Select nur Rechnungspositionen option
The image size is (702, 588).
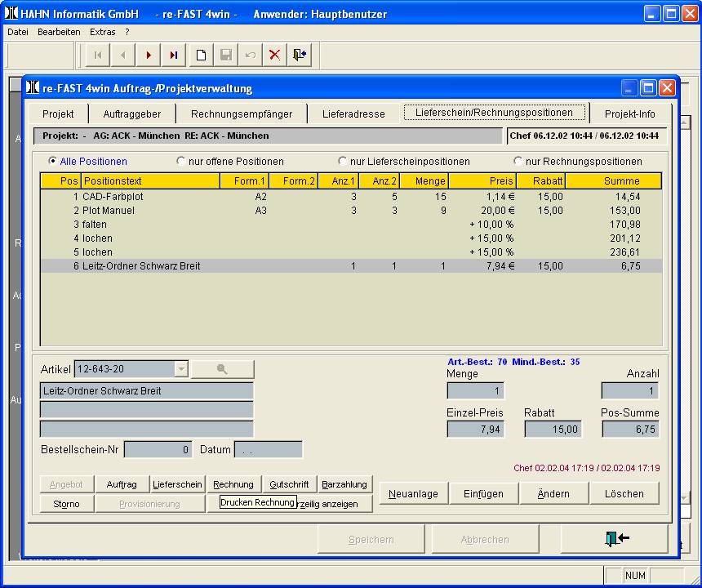(x=518, y=160)
